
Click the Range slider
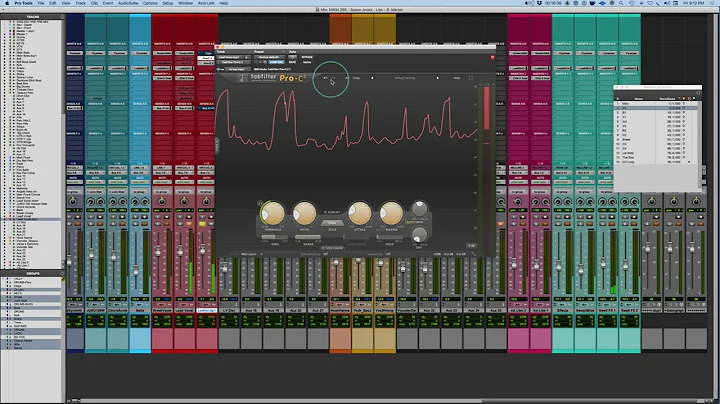pos(308,237)
